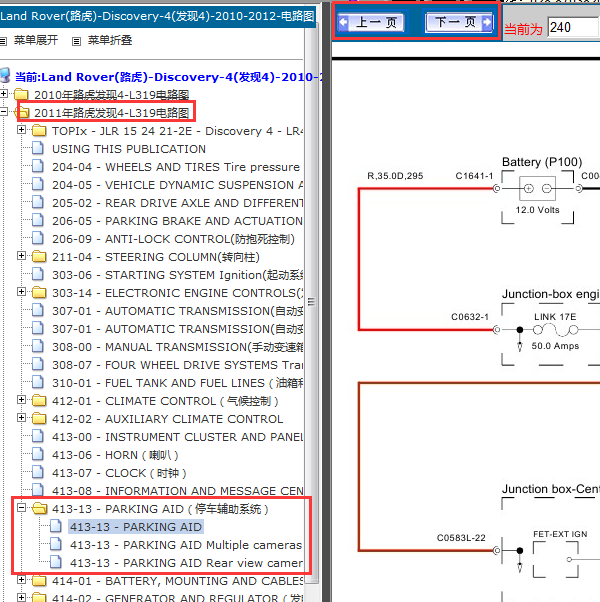Click connector label C0632-1

470,317
